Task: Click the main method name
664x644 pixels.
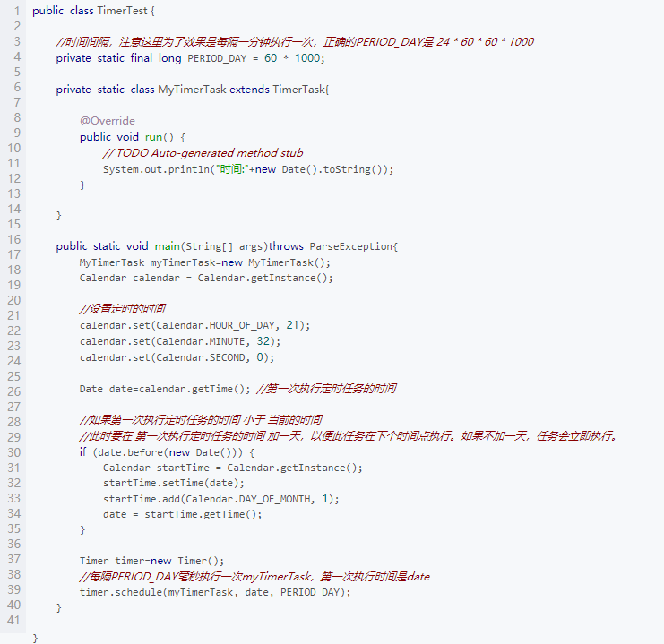Action: (167, 246)
